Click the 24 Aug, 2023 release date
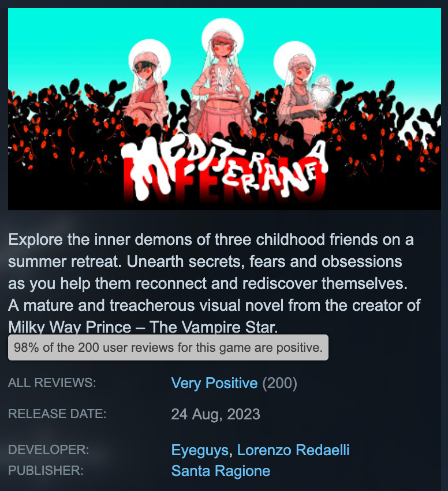Viewport: 448px width, 491px height. tap(215, 414)
